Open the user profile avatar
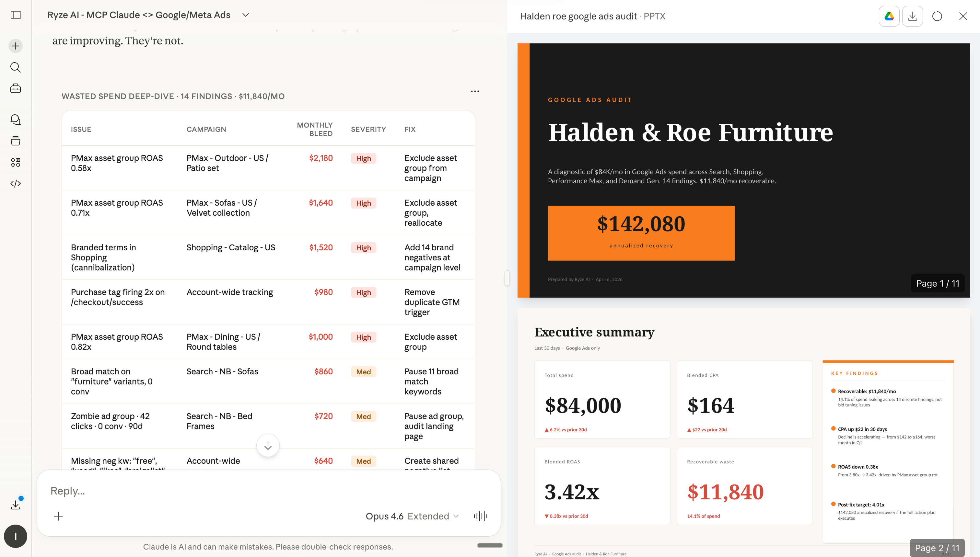 [16, 536]
